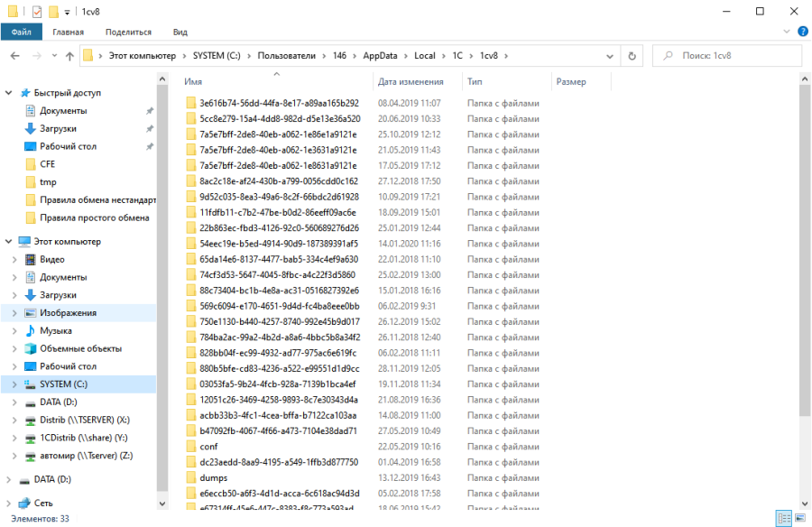Screen dimensions: 812x527
Task: Switch to details view mode button
Action: [784, 519]
